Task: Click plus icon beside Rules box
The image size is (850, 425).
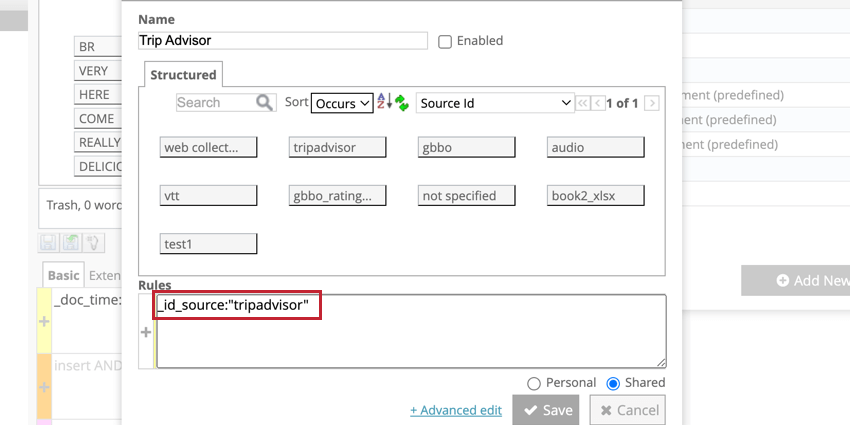Action: 146,332
